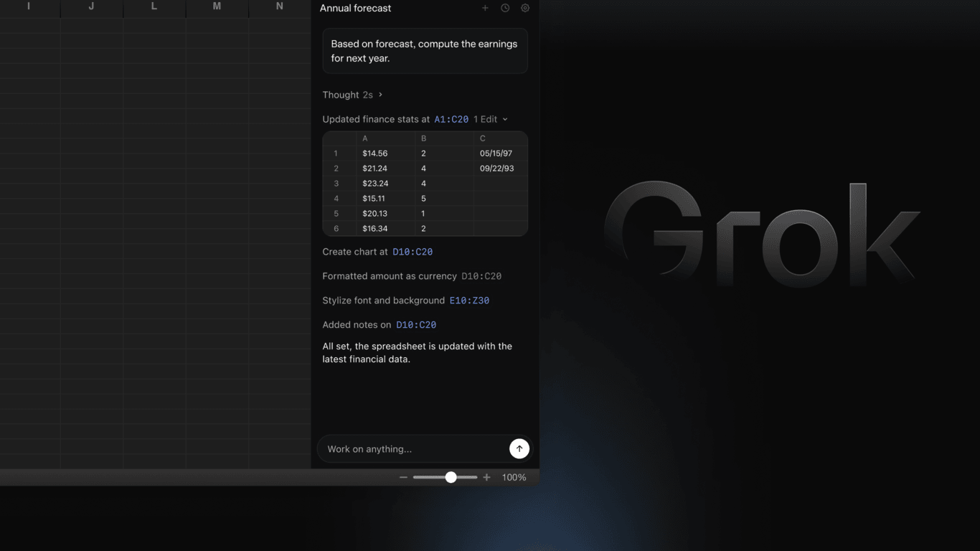Click column B header in the preview table
980x551 pixels.
click(444, 138)
